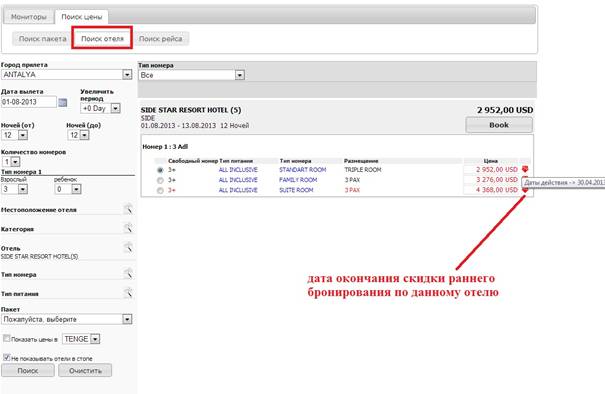This screenshot has height=394, width=605.
Task: Click red discount icon on STANDART ROOM row
Action: pyautogui.click(x=525, y=169)
